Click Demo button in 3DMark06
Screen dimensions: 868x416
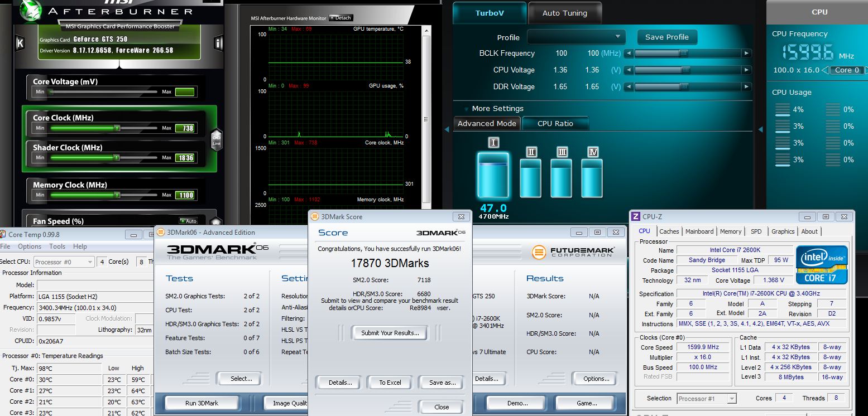tap(517, 403)
